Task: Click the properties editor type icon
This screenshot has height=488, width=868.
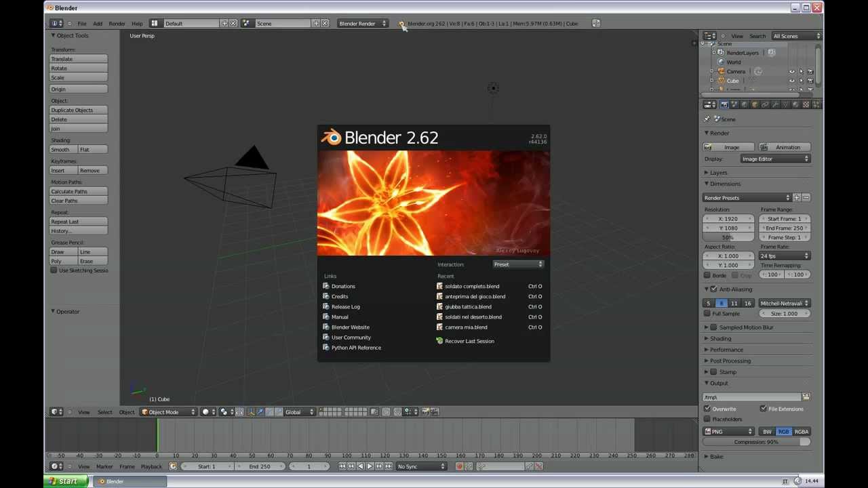Action: [x=710, y=104]
